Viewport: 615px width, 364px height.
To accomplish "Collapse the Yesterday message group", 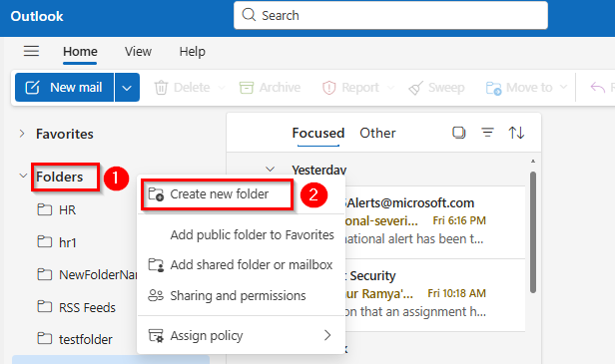I will (x=270, y=170).
